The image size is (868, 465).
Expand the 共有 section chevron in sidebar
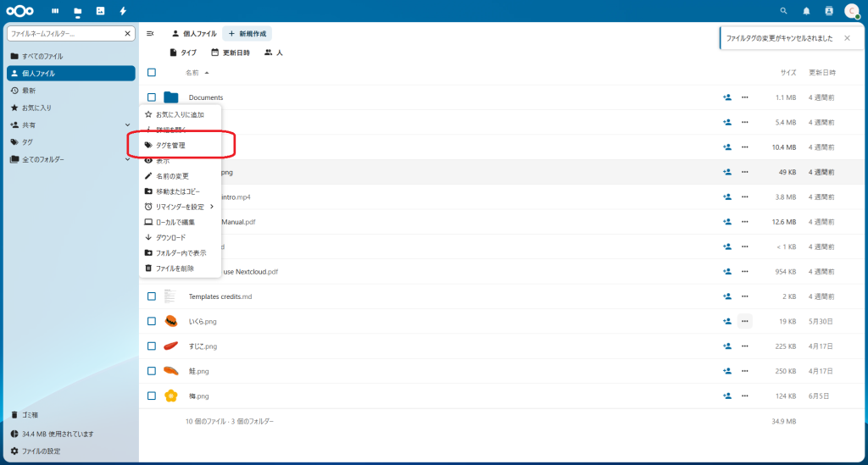(127, 125)
